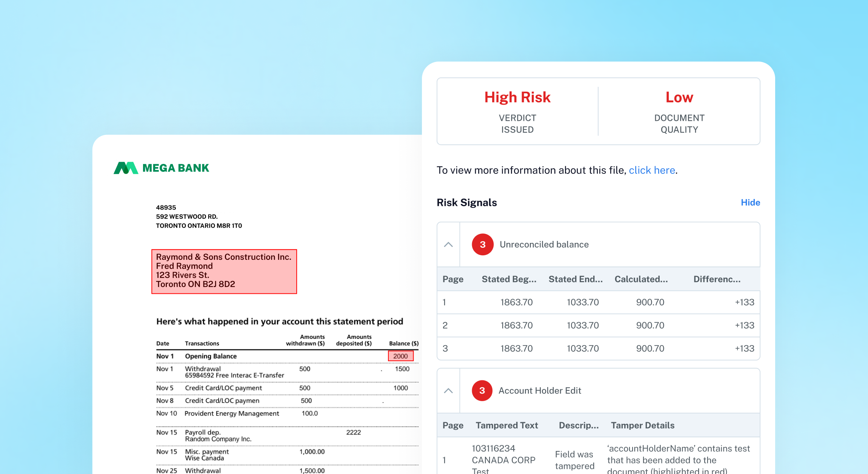Click the red 3 badge for Account Holder Edit
The height and width of the screenshot is (474, 868).
pos(482,391)
